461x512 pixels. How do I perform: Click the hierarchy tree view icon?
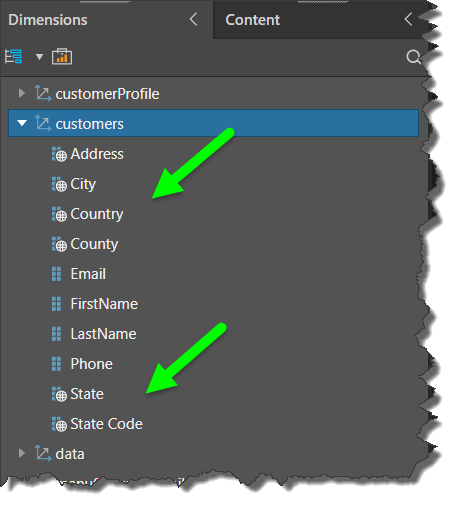[x=13, y=56]
